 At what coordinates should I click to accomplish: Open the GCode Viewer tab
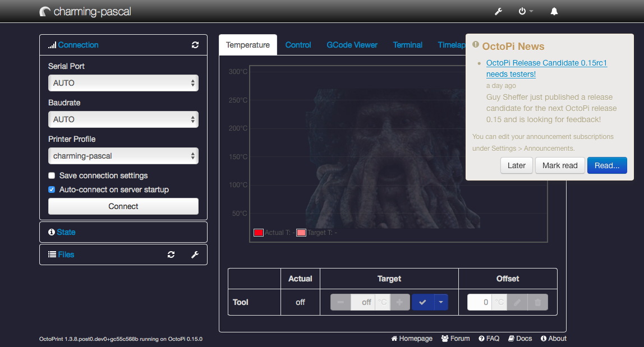352,45
